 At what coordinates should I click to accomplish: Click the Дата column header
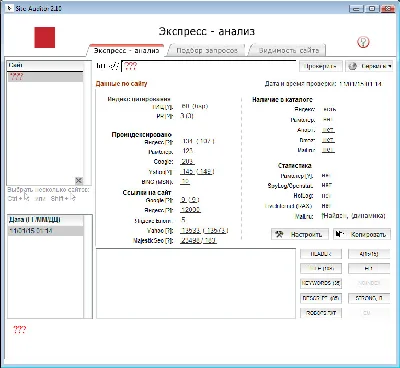click(x=45, y=220)
